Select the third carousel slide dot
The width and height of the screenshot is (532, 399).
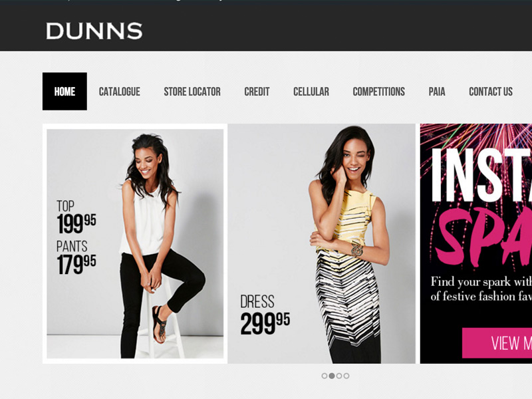(339, 376)
